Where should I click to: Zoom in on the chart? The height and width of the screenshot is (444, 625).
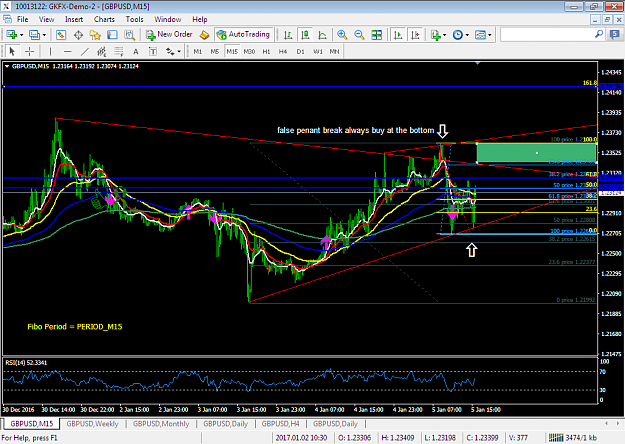point(342,35)
